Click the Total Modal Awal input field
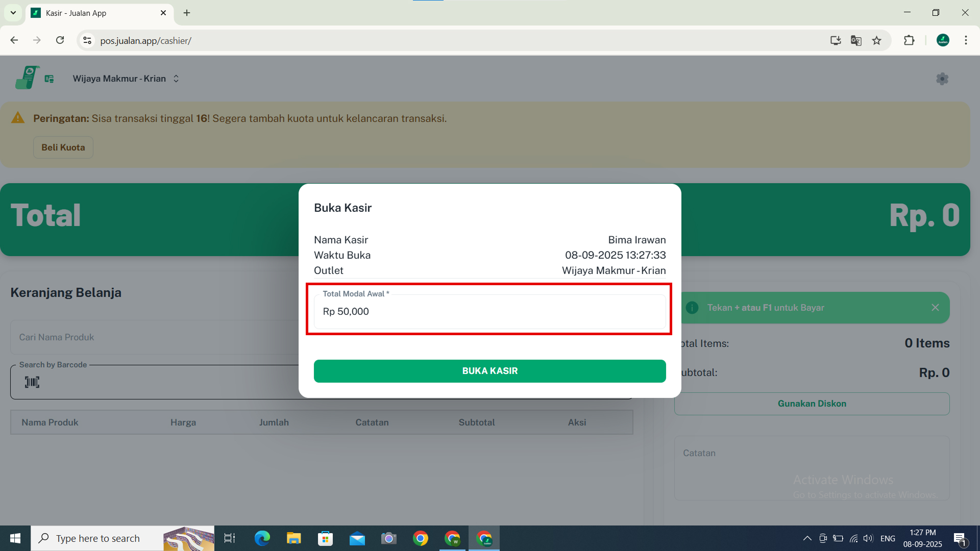 (x=489, y=312)
